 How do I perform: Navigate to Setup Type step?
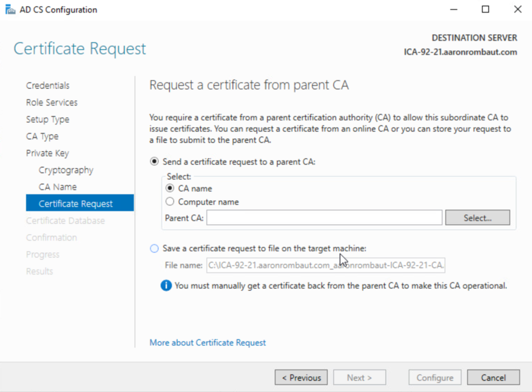[48, 119]
